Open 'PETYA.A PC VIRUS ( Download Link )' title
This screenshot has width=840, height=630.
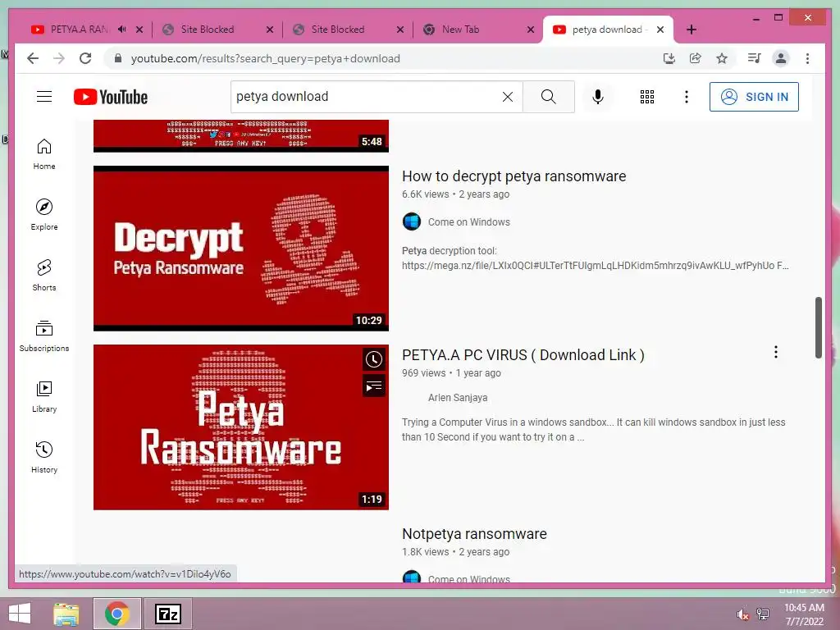tap(523, 355)
